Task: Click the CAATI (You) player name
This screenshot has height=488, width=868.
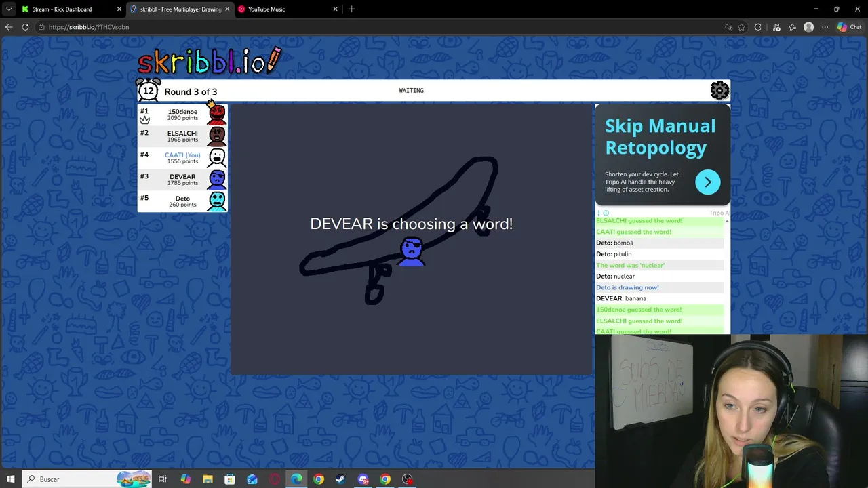Action: tap(182, 155)
